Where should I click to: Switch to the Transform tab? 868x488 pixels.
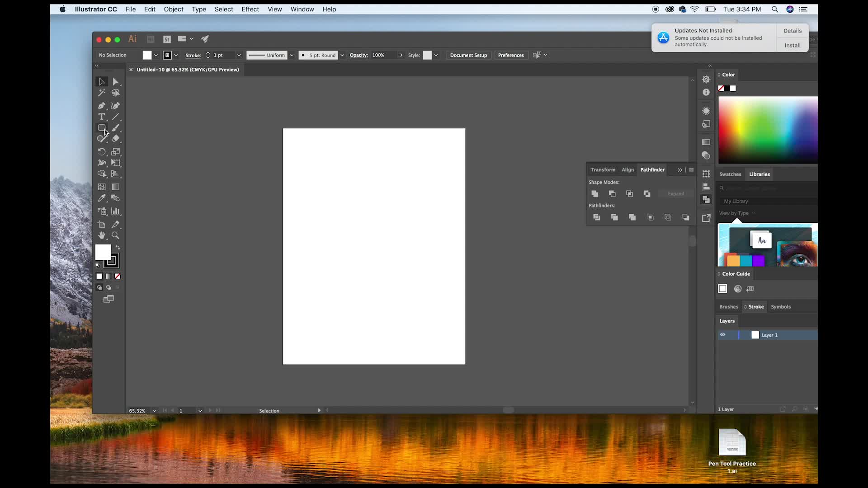pos(603,170)
